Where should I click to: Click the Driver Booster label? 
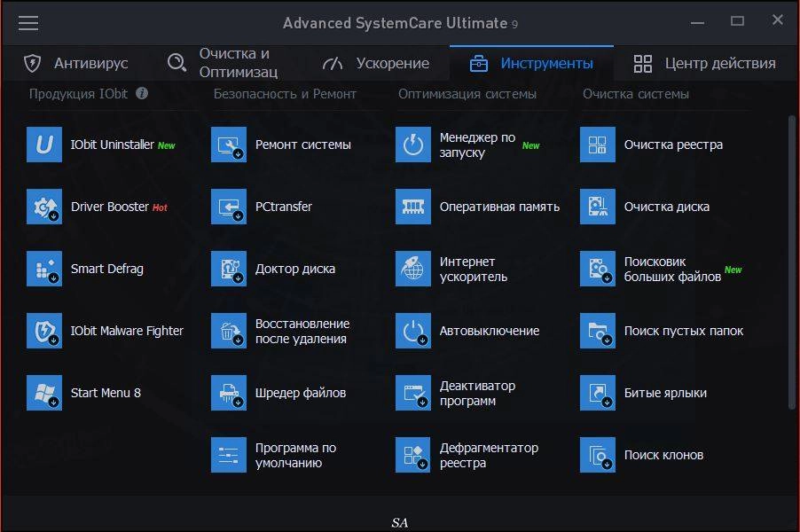click(x=110, y=207)
